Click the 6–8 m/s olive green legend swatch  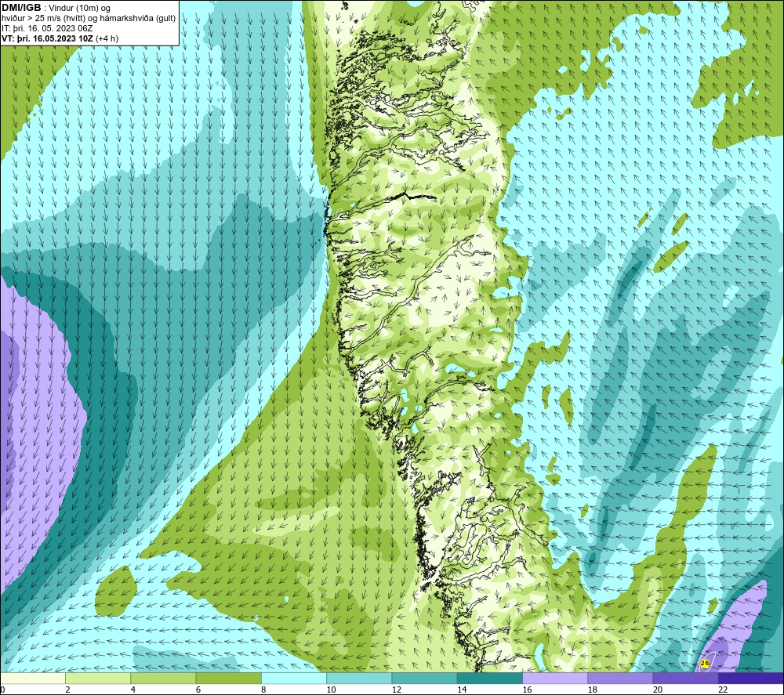tap(228, 678)
